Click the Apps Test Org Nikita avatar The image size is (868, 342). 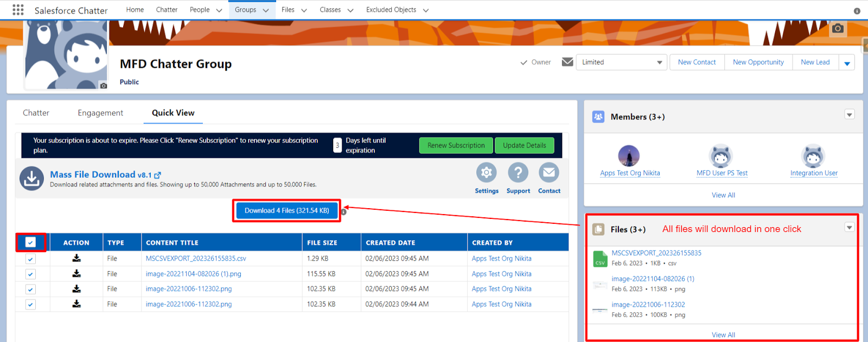pyautogui.click(x=629, y=156)
